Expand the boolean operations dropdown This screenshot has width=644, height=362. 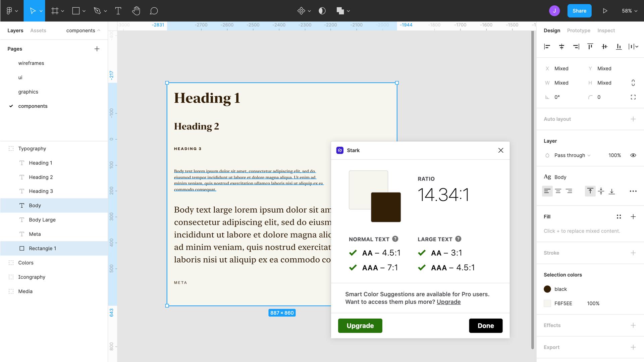point(349,11)
